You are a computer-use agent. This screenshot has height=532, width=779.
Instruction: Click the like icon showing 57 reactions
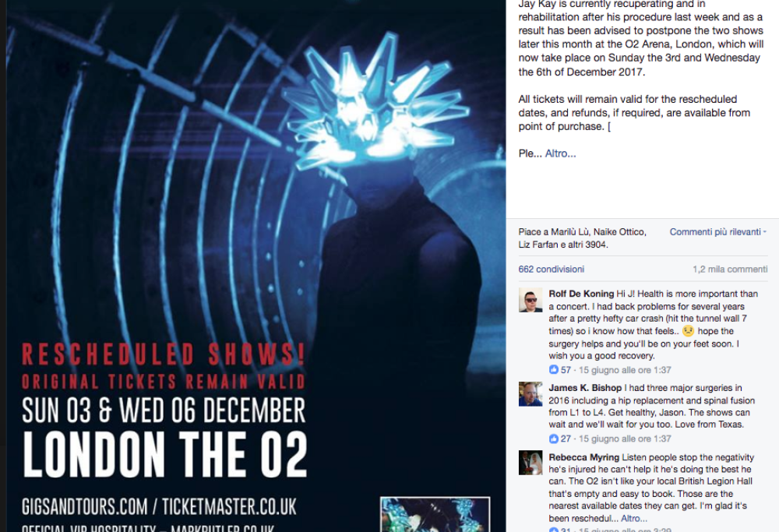pyautogui.click(x=553, y=369)
